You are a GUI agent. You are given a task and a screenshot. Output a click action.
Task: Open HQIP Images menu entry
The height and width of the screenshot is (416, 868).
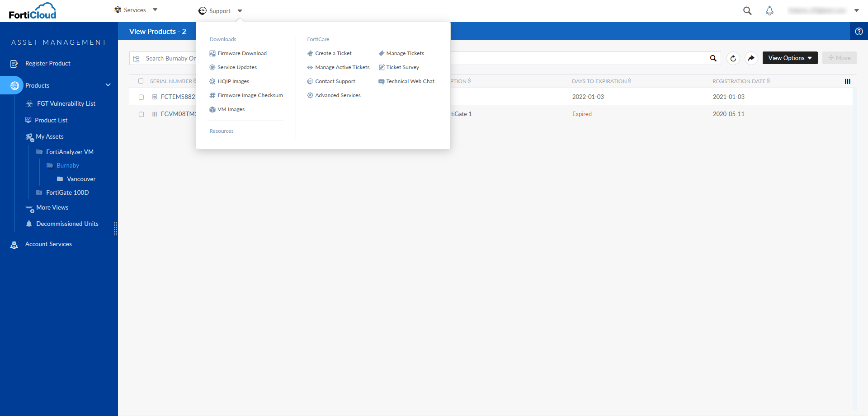click(x=229, y=81)
